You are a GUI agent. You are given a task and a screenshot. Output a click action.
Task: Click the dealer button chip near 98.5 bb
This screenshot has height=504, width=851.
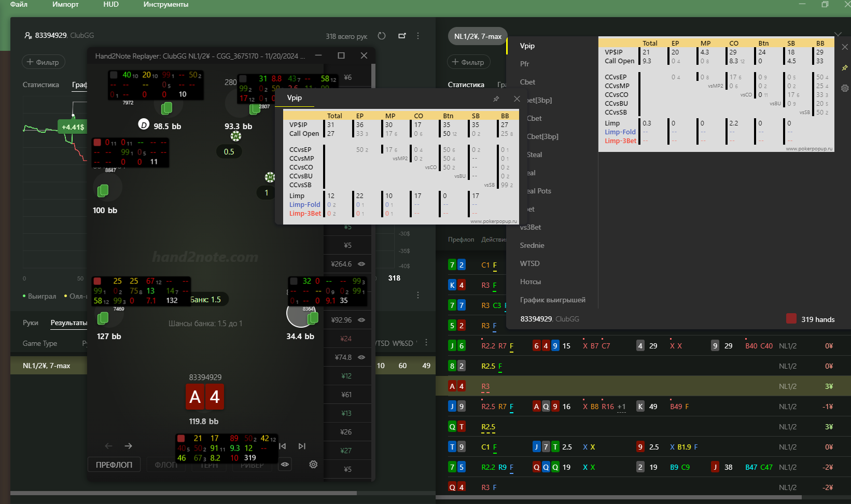(x=144, y=124)
